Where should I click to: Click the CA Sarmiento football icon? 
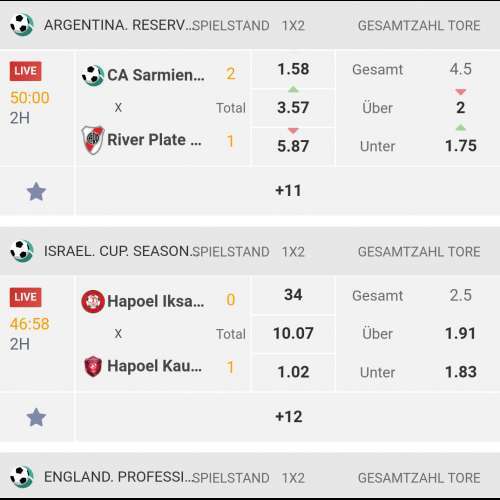pos(93,75)
